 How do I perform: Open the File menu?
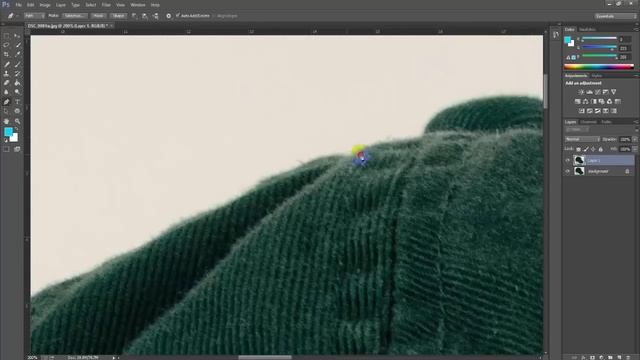18,5
